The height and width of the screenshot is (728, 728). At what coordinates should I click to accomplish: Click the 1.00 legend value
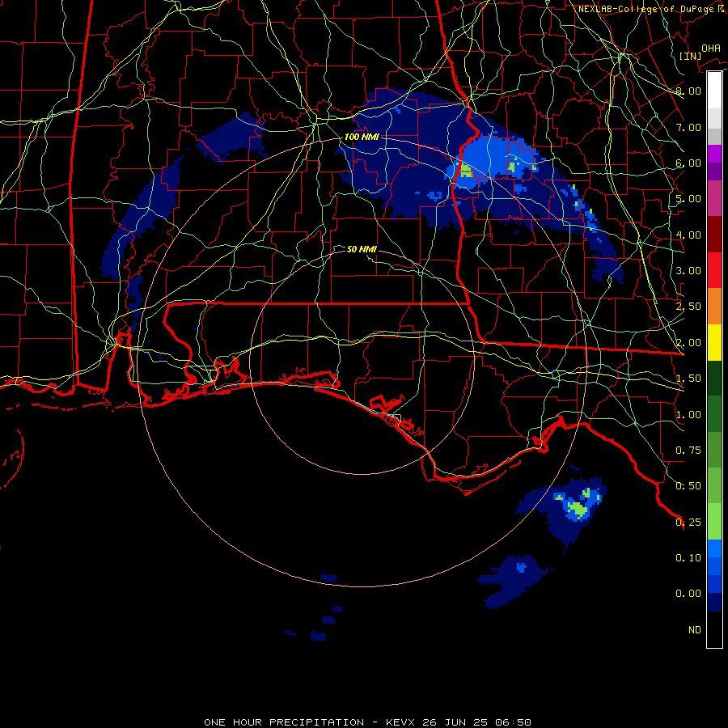point(688,415)
